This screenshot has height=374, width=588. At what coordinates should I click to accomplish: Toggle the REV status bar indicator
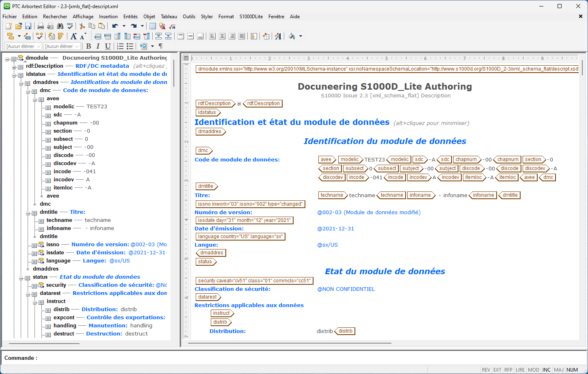point(486,370)
